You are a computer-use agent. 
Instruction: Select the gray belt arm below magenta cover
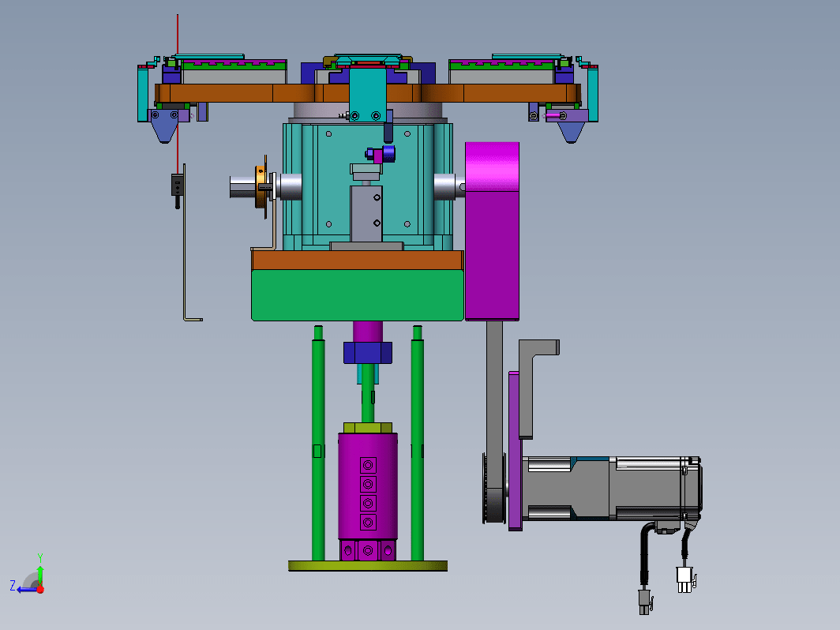click(495, 404)
